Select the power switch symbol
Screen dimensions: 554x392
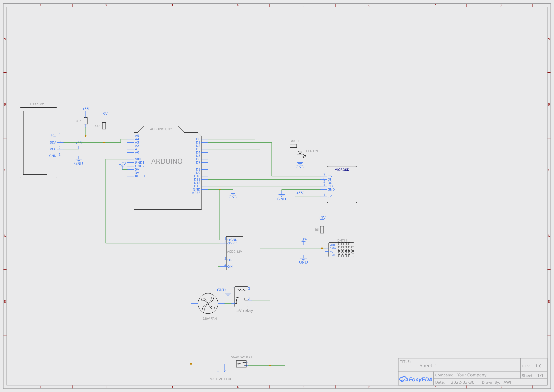tap(241, 364)
